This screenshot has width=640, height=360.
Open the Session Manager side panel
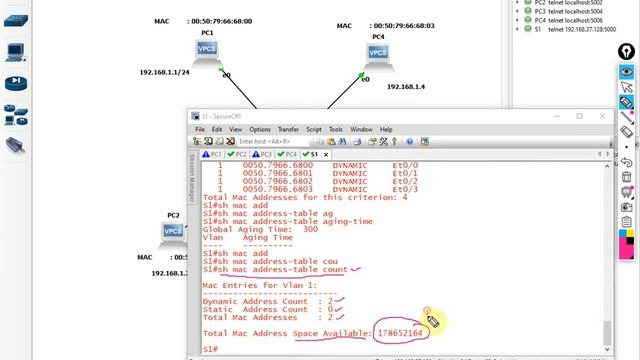(x=191, y=177)
